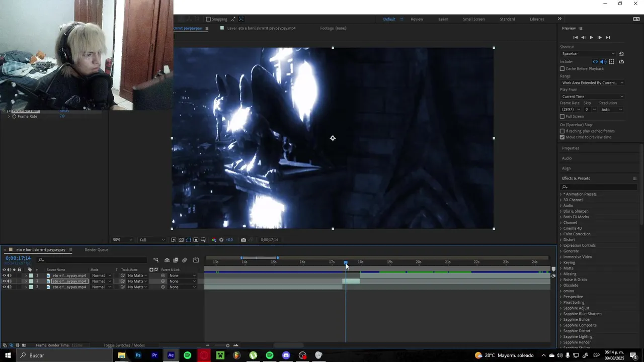Take snapshot with camera icon

[x=244, y=240]
